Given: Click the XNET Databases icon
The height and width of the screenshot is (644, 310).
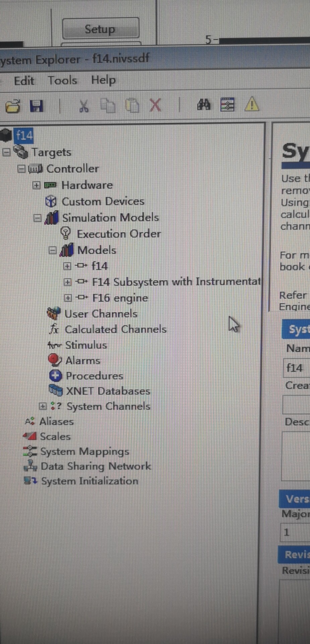Looking at the screenshot, I should [56, 390].
